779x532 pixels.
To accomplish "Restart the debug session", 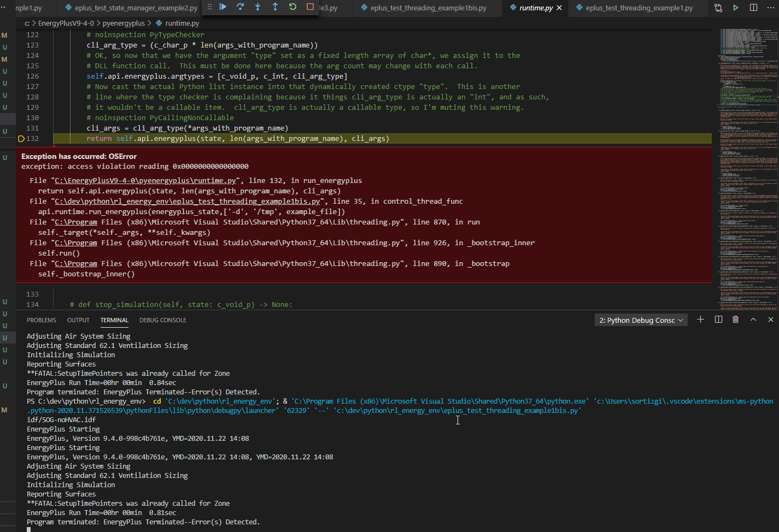I will [292, 7].
